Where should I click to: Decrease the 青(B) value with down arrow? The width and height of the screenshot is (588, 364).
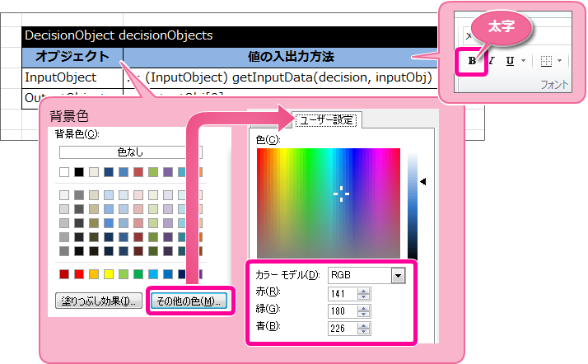tap(363, 332)
